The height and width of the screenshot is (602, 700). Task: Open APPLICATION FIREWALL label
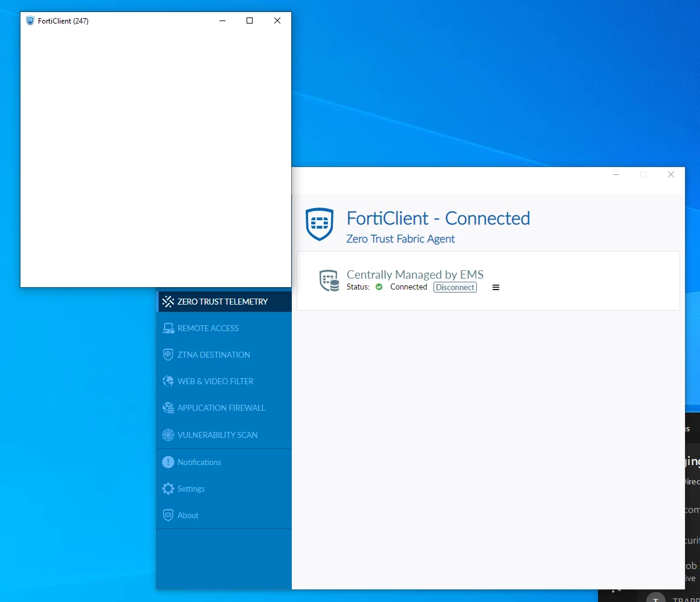pyautogui.click(x=221, y=408)
